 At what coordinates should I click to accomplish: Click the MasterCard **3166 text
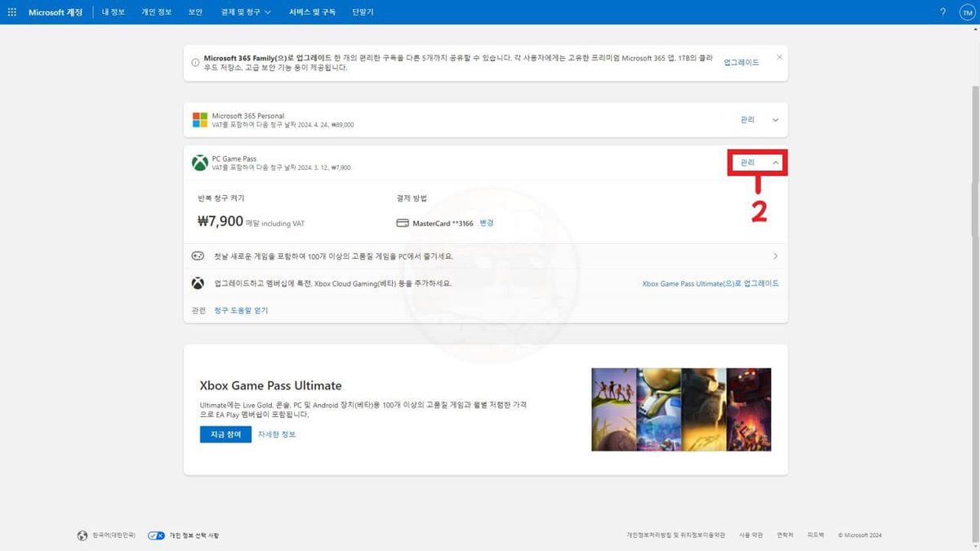pyautogui.click(x=443, y=223)
